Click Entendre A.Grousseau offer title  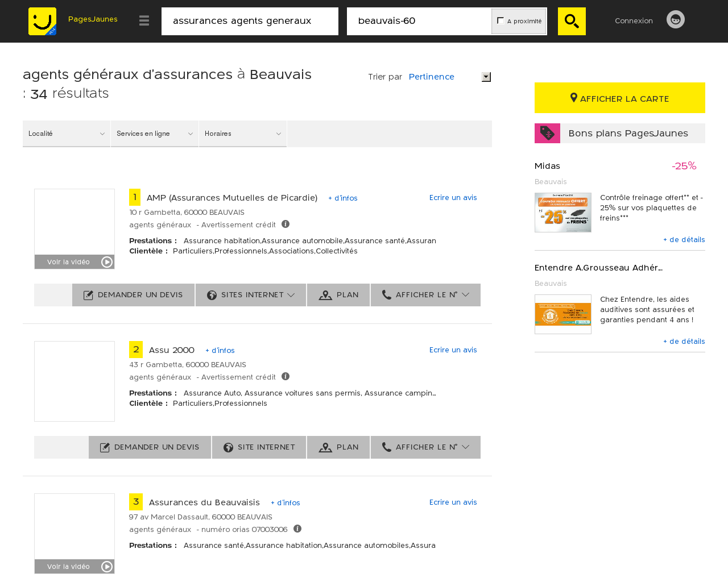(598, 268)
